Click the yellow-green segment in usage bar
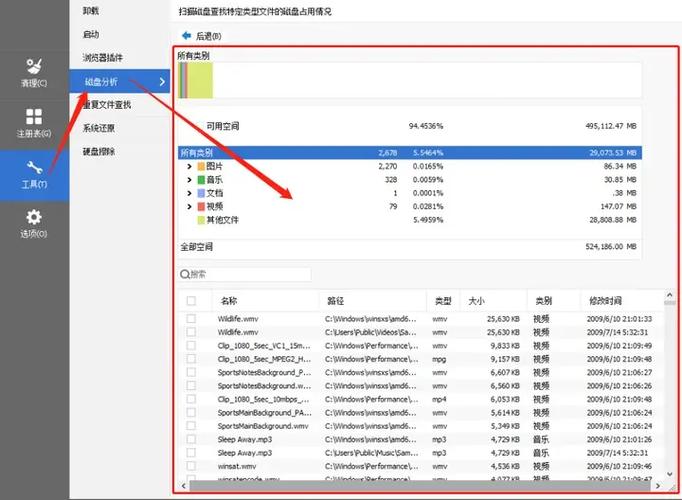The image size is (682, 500). click(201, 80)
